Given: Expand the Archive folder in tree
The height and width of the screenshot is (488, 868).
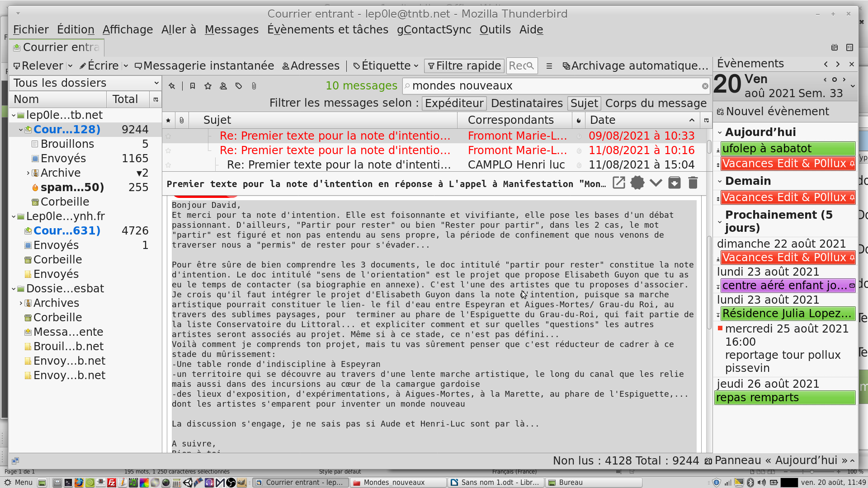Looking at the screenshot, I should tap(28, 173).
